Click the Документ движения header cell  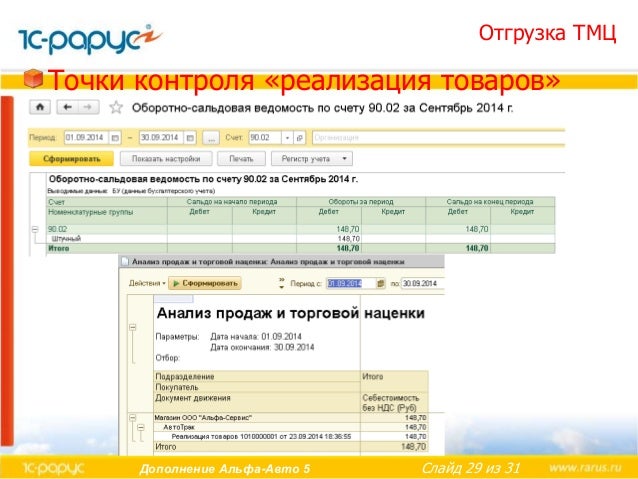pos(257,402)
